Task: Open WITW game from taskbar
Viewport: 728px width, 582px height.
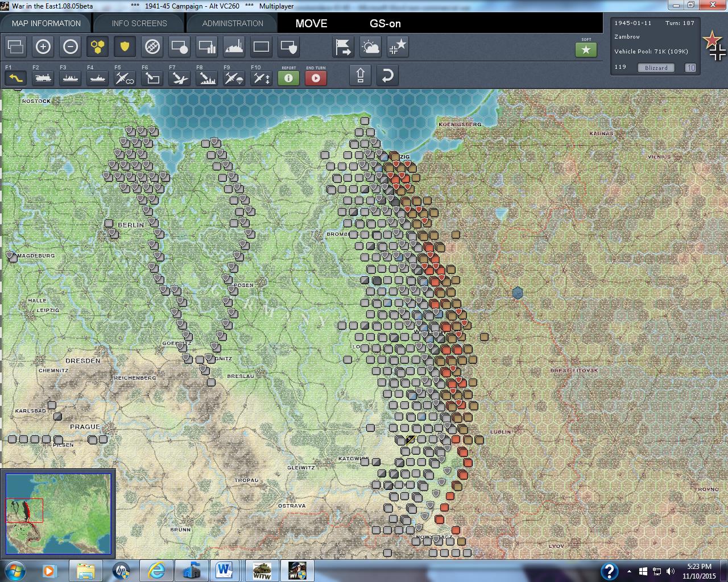Action: coord(262,571)
